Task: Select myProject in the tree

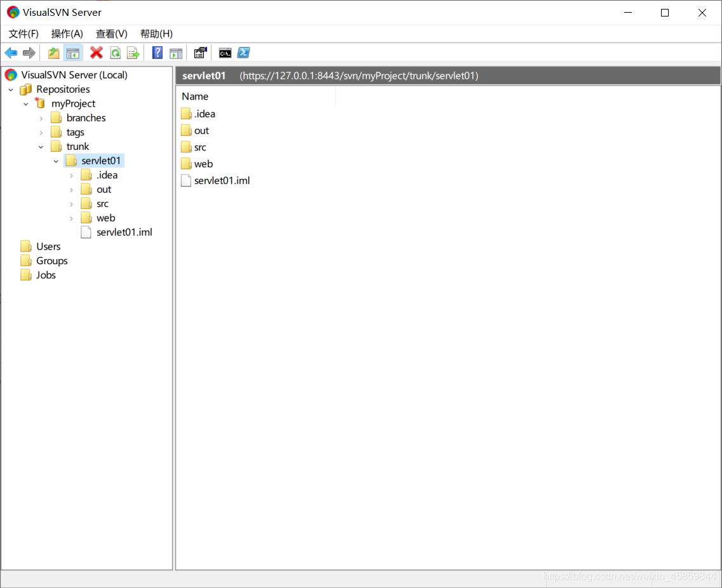Action: click(73, 103)
